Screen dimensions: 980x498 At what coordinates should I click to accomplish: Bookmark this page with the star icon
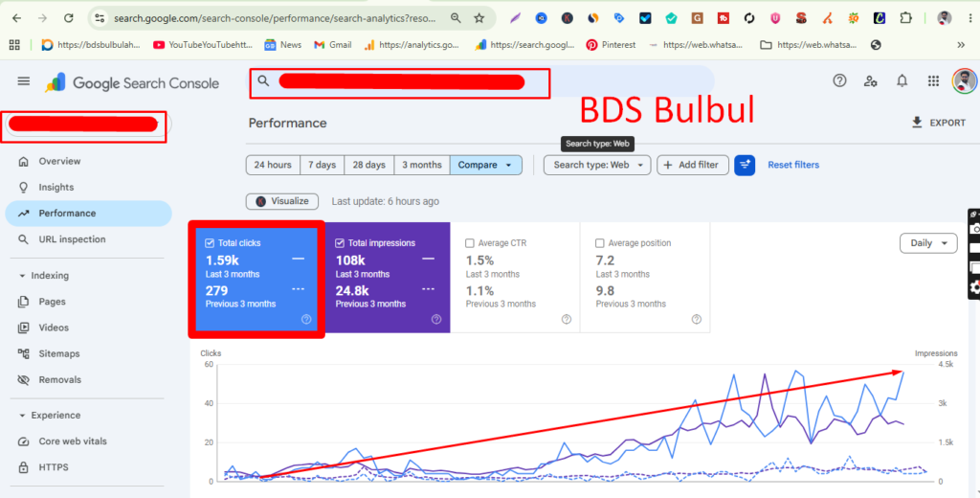pyautogui.click(x=479, y=18)
